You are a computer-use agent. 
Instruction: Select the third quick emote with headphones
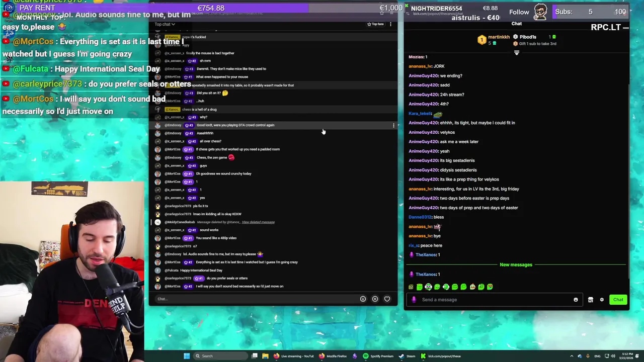tap(428, 287)
